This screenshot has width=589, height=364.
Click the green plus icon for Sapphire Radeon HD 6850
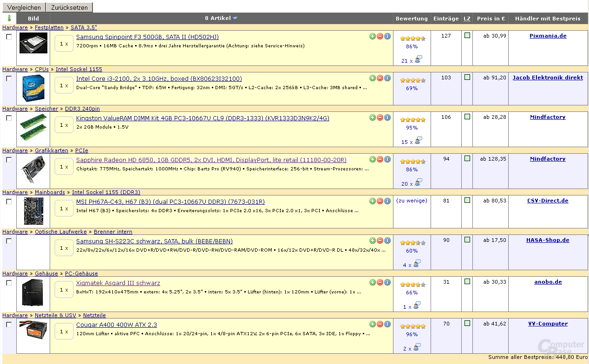click(373, 159)
